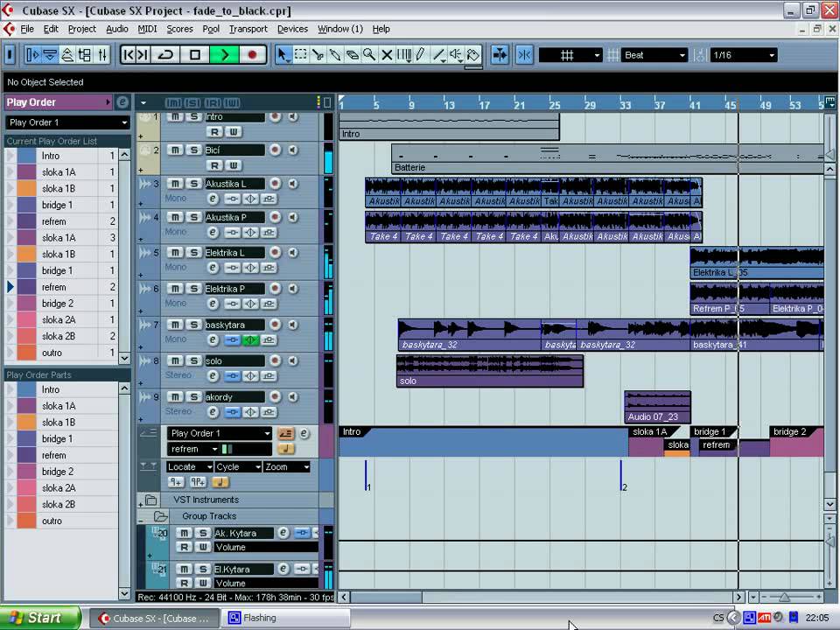This screenshot has width=840, height=630.
Task: Click the Windows Start button
Action: point(34,618)
